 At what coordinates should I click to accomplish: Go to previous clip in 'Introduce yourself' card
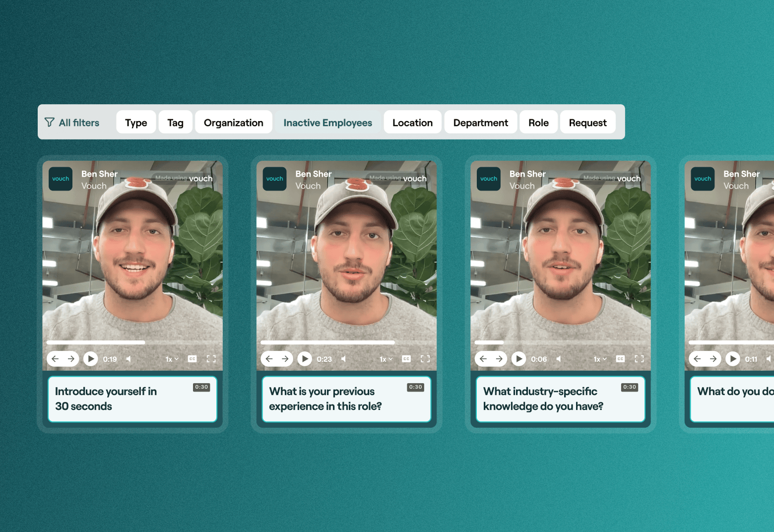tap(55, 359)
